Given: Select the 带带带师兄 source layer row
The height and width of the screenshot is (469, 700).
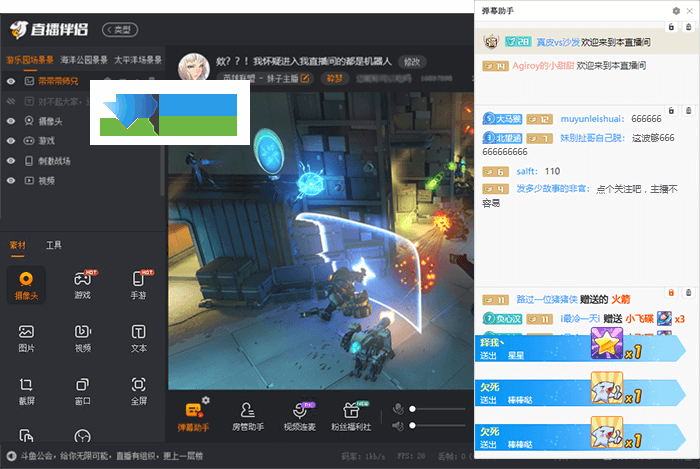Looking at the screenshot, I should pos(81,81).
